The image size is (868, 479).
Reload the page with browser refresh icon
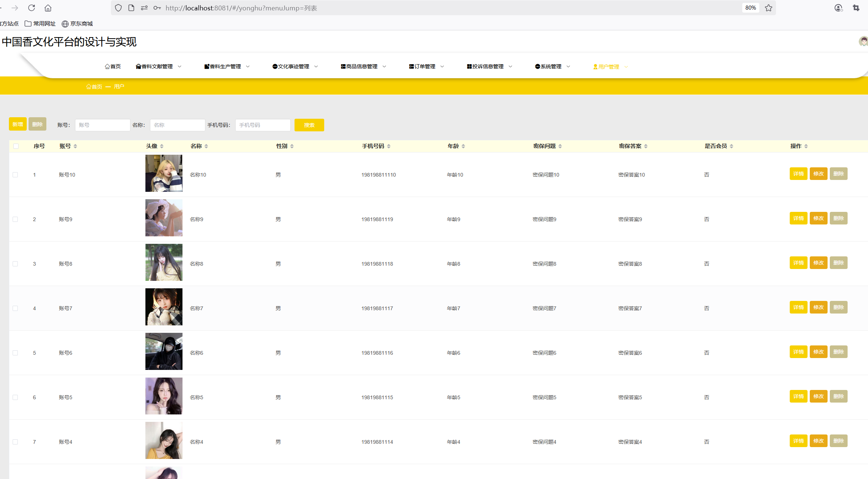32,8
